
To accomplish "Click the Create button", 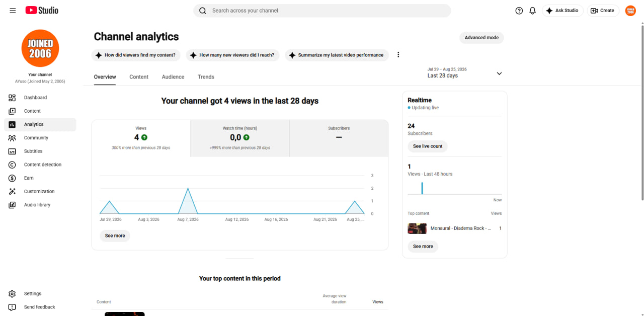I will coord(603,11).
